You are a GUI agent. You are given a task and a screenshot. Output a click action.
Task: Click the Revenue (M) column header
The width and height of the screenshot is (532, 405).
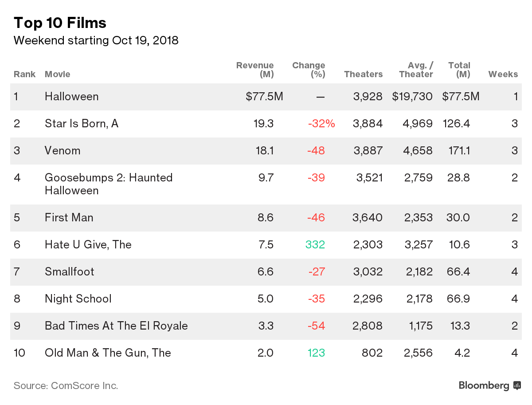point(255,70)
